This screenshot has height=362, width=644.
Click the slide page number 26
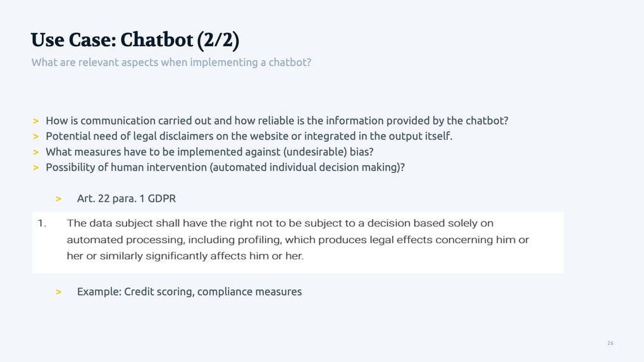(x=610, y=343)
